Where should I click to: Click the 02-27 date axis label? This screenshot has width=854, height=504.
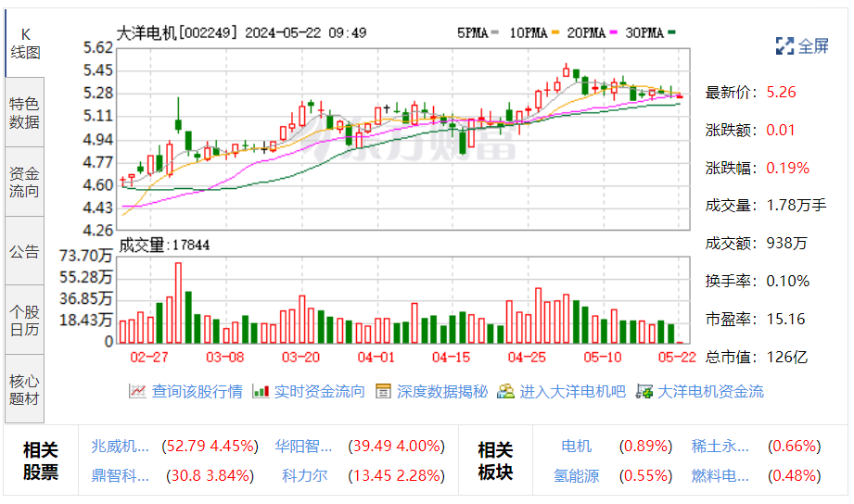tap(148, 357)
